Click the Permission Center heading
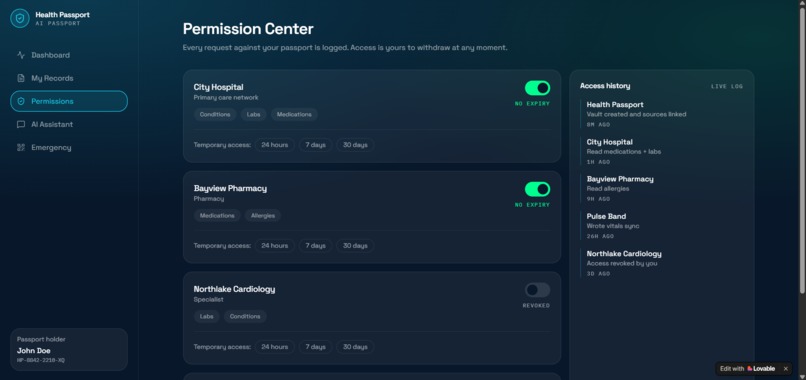Screen dimensions: 806x380 (248, 29)
